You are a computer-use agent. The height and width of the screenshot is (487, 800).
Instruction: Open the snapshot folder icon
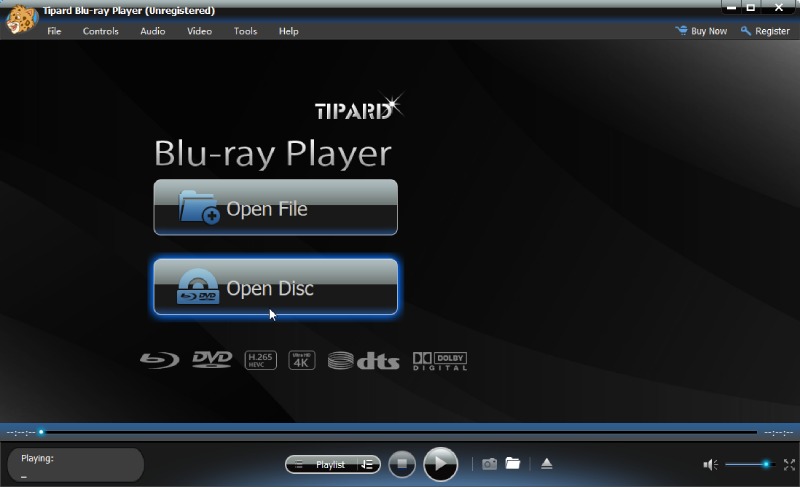tap(513, 464)
